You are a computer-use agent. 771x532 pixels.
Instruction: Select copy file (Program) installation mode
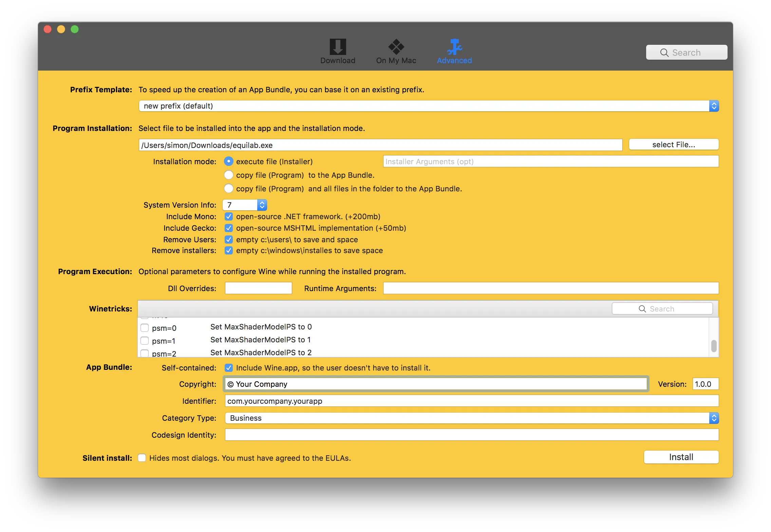[x=229, y=175]
